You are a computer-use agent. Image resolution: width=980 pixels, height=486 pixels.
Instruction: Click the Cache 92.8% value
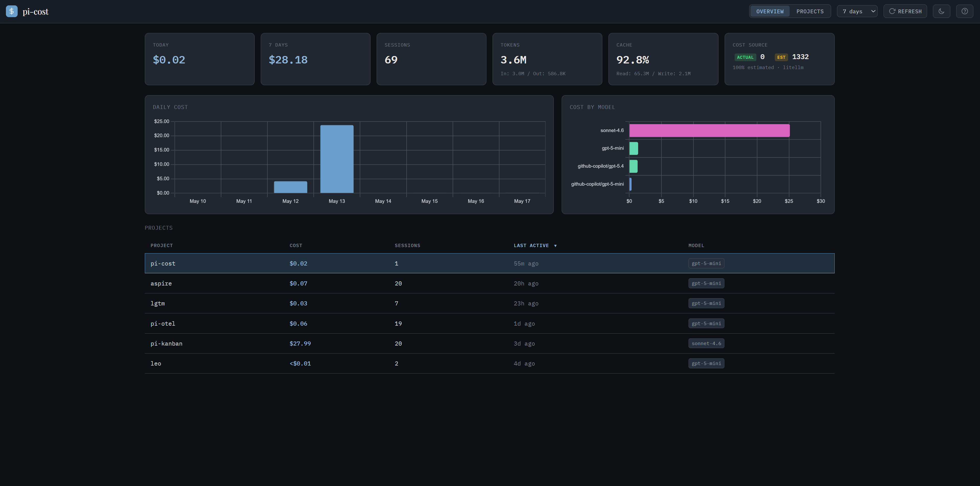pos(633,60)
